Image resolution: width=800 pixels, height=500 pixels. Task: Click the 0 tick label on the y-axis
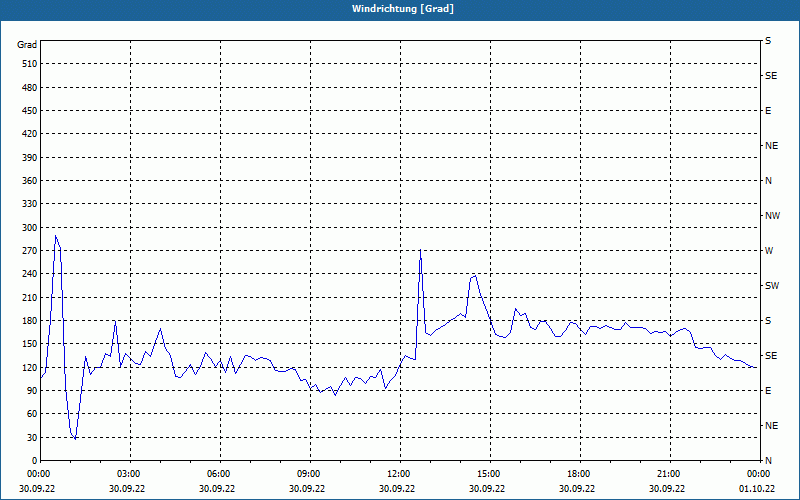[33, 461]
